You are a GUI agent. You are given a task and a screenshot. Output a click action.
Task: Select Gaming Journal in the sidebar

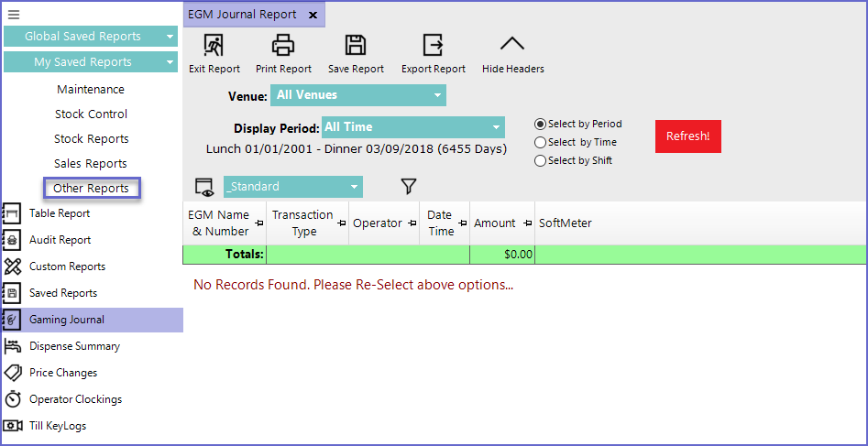click(x=67, y=320)
